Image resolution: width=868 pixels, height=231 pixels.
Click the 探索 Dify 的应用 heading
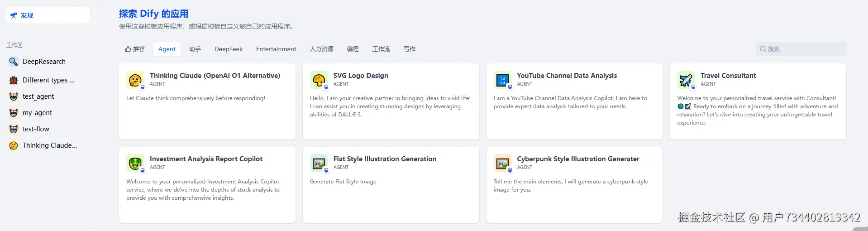point(153,14)
